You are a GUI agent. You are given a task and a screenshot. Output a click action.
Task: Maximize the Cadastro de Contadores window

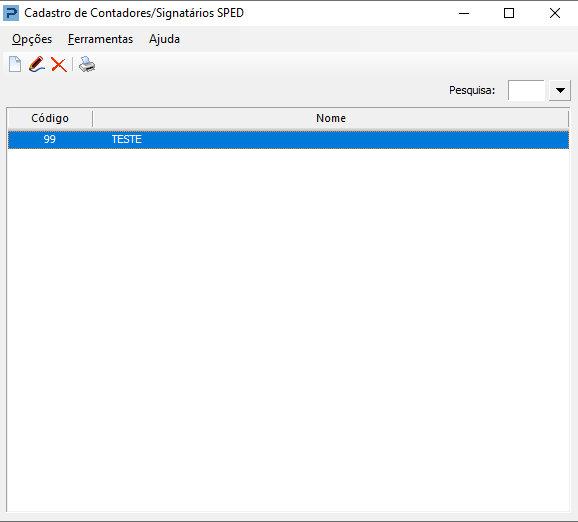[x=509, y=13]
